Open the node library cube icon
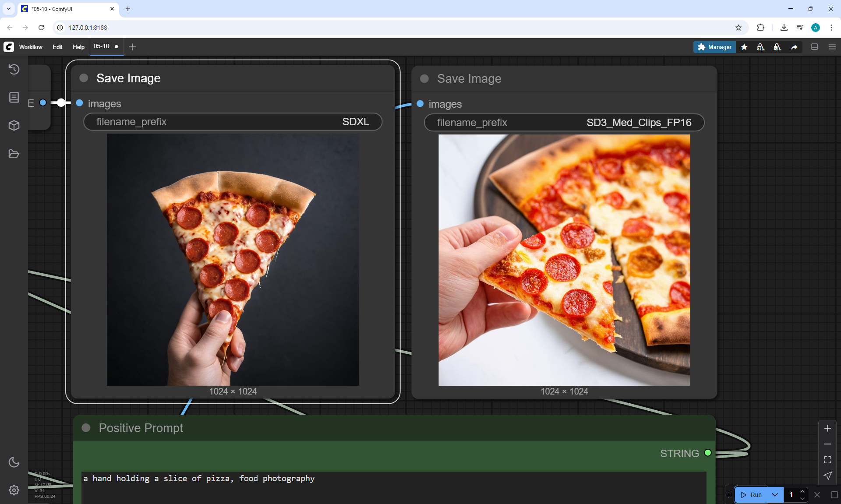Screen dimensions: 841x504 coord(14,126)
